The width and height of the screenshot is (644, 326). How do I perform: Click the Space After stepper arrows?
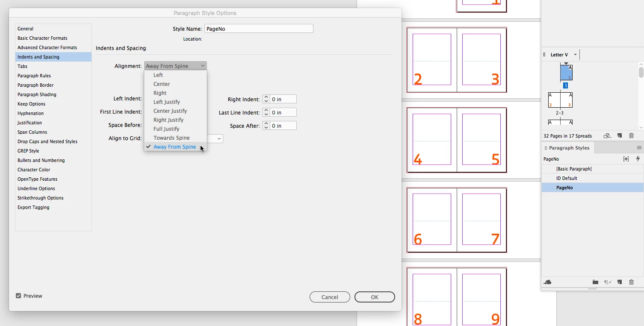(266, 126)
